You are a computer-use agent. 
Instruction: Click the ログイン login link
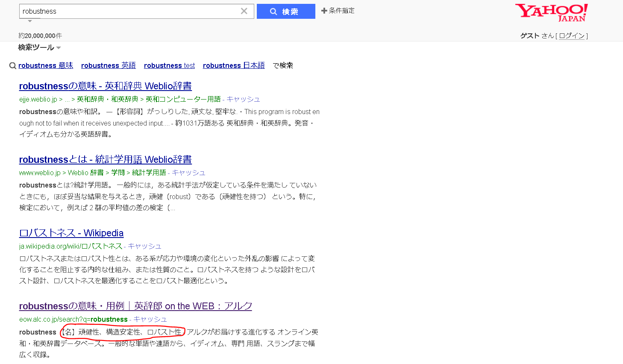click(572, 36)
